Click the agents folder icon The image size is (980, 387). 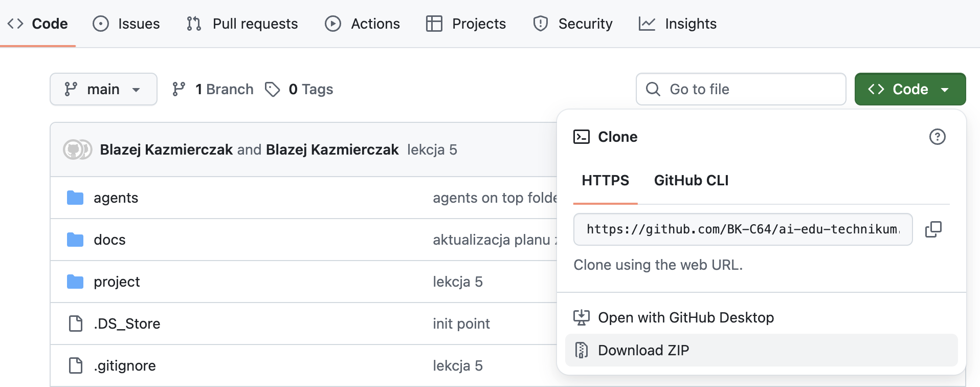pyautogui.click(x=75, y=198)
